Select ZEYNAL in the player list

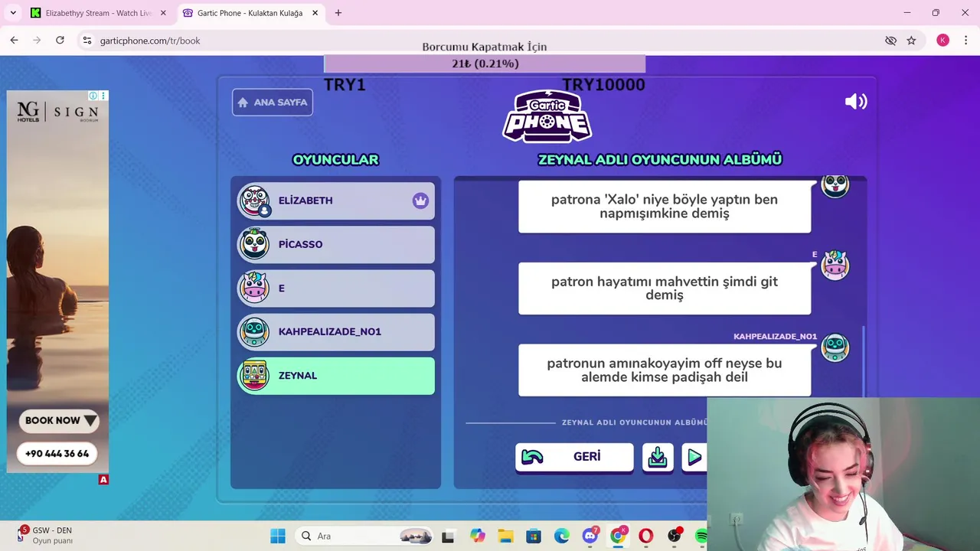click(335, 376)
